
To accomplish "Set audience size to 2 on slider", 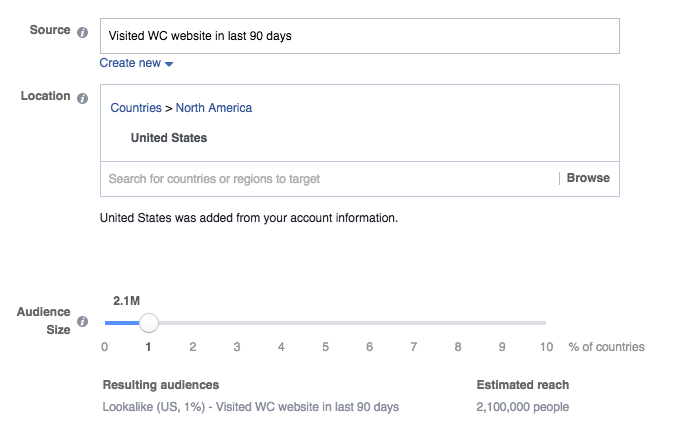I will (193, 323).
